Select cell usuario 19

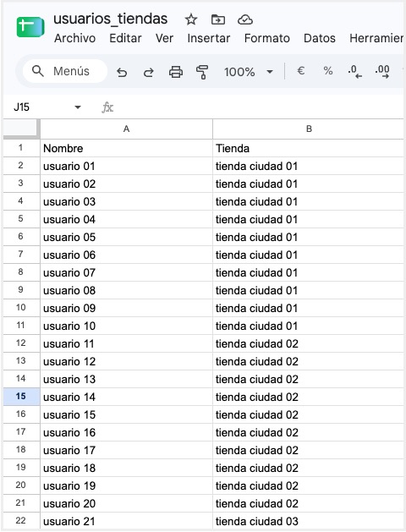[127, 485]
